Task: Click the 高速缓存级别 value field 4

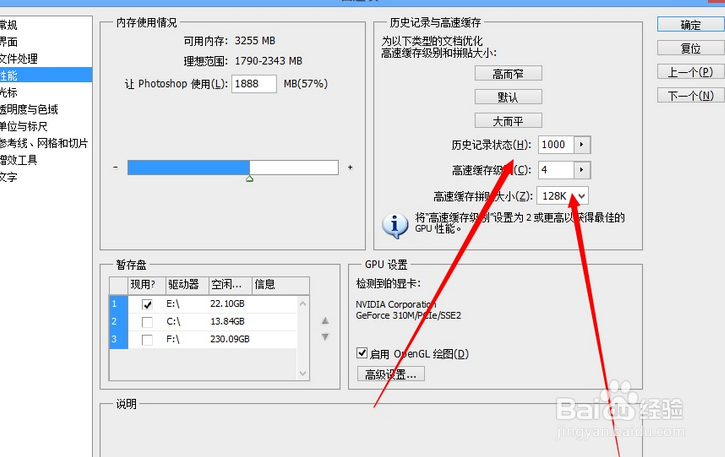Action: click(556, 170)
